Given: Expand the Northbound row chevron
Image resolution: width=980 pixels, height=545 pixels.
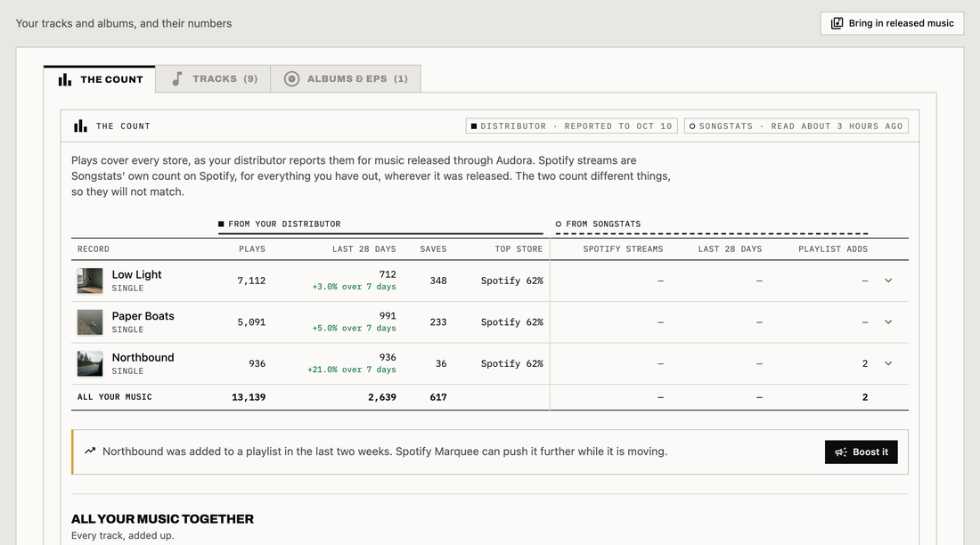Looking at the screenshot, I should pos(888,363).
